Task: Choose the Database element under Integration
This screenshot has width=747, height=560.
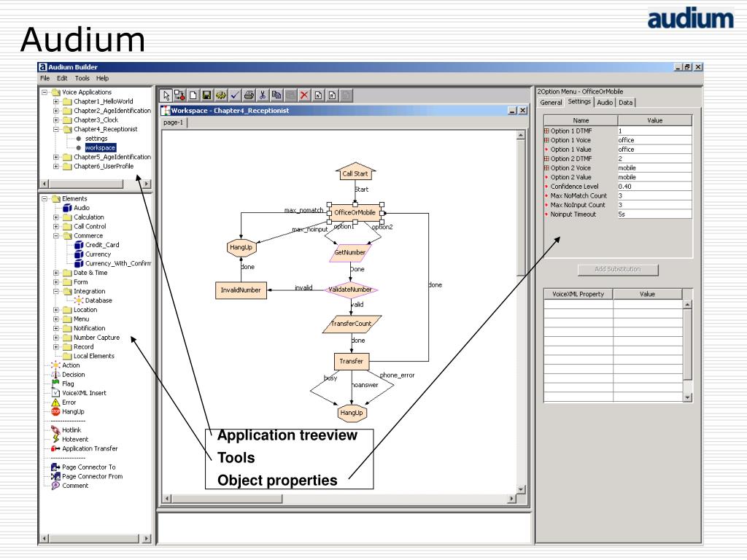Action: pyautogui.click(x=93, y=300)
